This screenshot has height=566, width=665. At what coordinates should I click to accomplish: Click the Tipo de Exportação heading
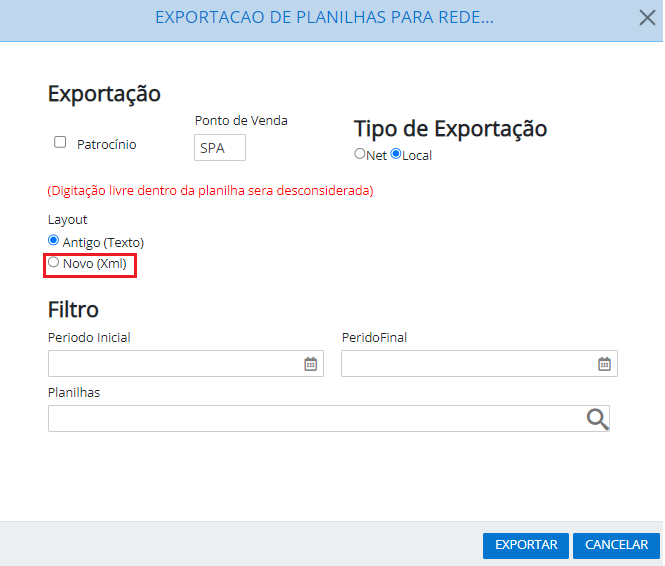[x=450, y=128]
